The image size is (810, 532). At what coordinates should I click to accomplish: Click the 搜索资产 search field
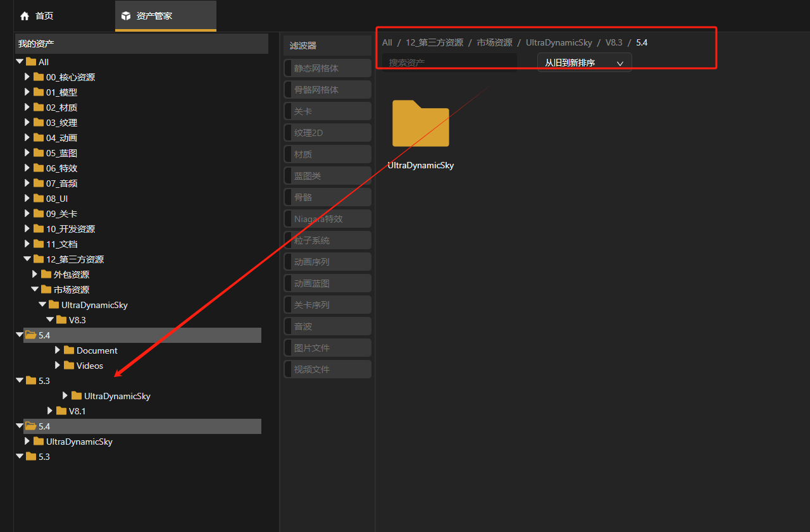(x=449, y=63)
